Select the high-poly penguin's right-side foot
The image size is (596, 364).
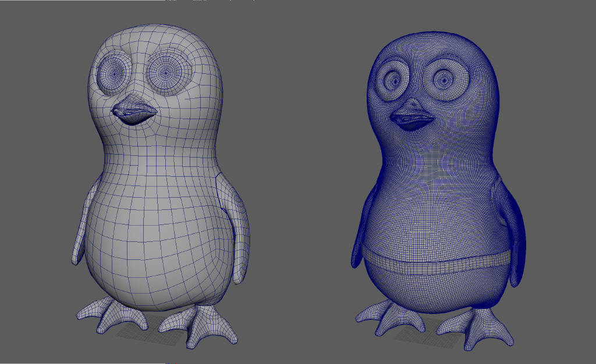(475, 329)
